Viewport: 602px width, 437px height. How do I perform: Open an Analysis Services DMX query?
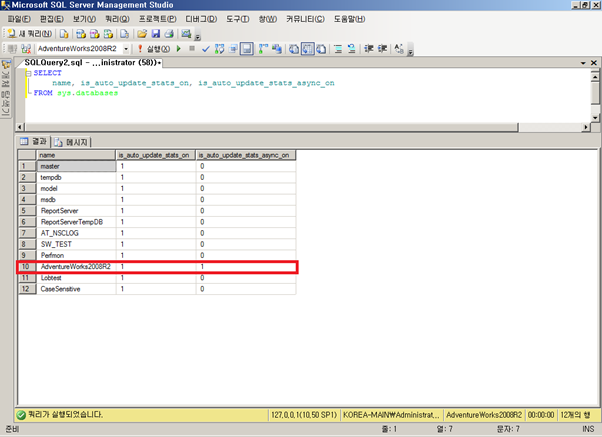pyautogui.click(x=94, y=34)
